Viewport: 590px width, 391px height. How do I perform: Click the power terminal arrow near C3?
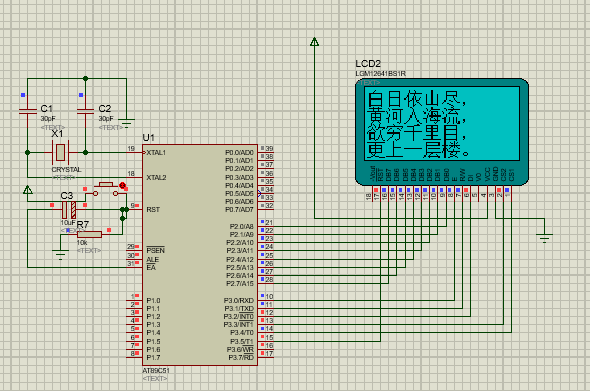pyautogui.click(x=27, y=189)
